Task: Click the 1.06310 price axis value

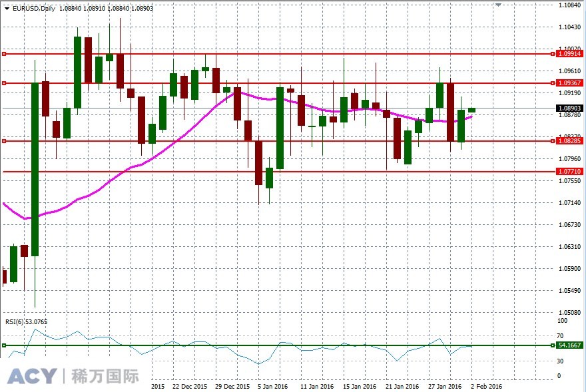Action: 570,247
